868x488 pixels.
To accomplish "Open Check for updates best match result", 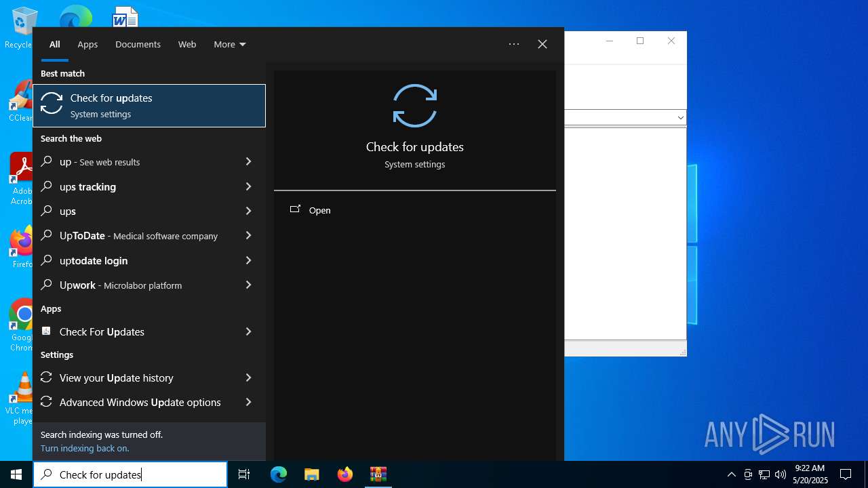I will [149, 106].
